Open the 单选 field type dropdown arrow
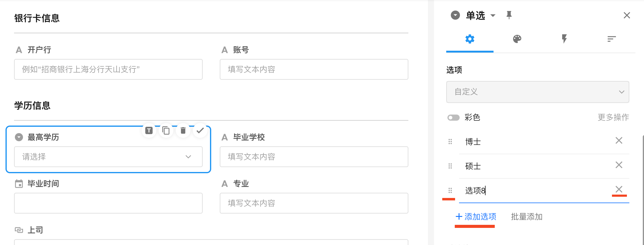Viewport: 644px width, 245px height. click(493, 15)
